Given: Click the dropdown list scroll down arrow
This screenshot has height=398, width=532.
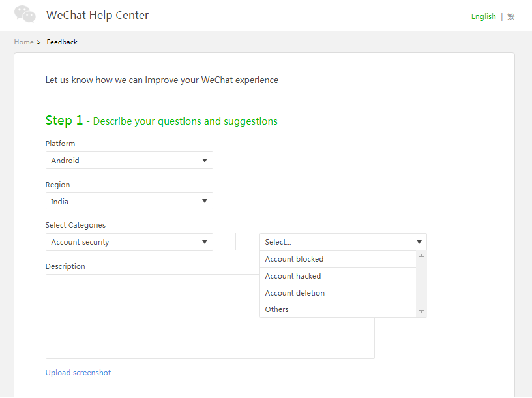Looking at the screenshot, I should tap(421, 311).
